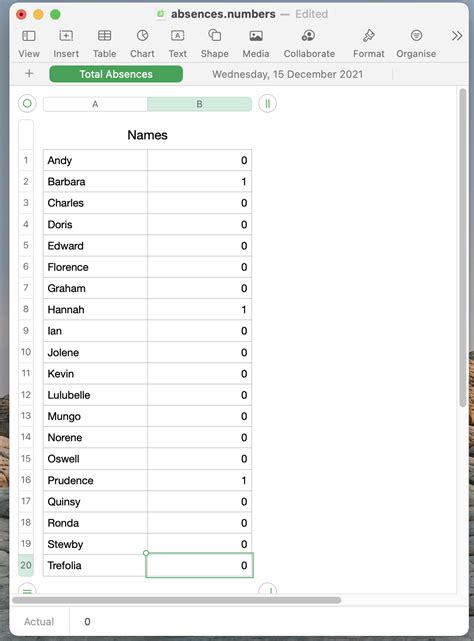This screenshot has width=474, height=641.
Task: Add a new sheet with plus button
Action: (29, 74)
